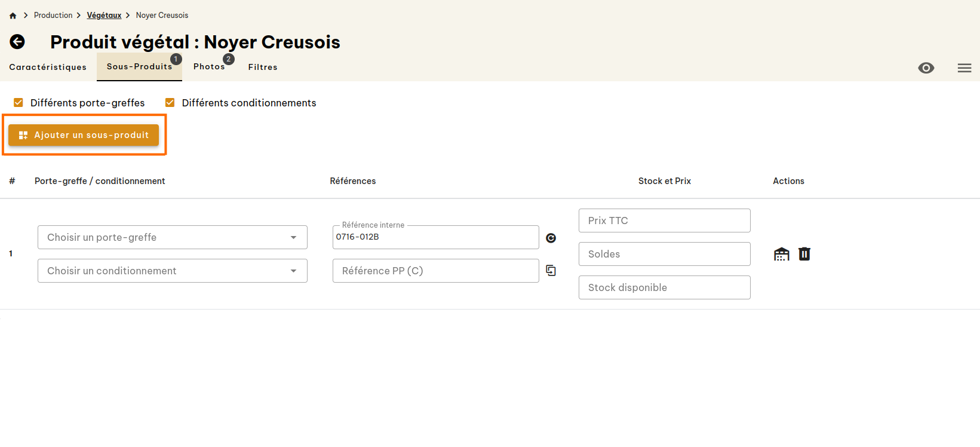Uncheck Différents conditionnements
Viewport: 980px width, 447px height.
click(x=170, y=102)
